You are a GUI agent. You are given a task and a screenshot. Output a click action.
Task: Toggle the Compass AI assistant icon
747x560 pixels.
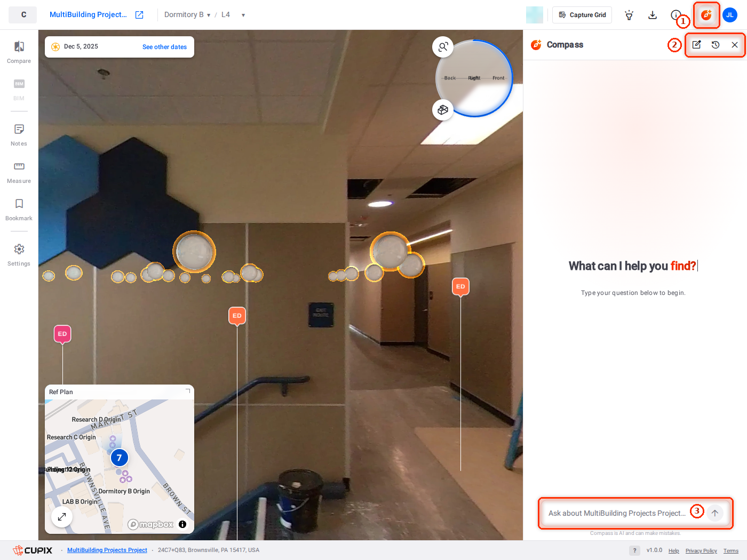pyautogui.click(x=706, y=15)
